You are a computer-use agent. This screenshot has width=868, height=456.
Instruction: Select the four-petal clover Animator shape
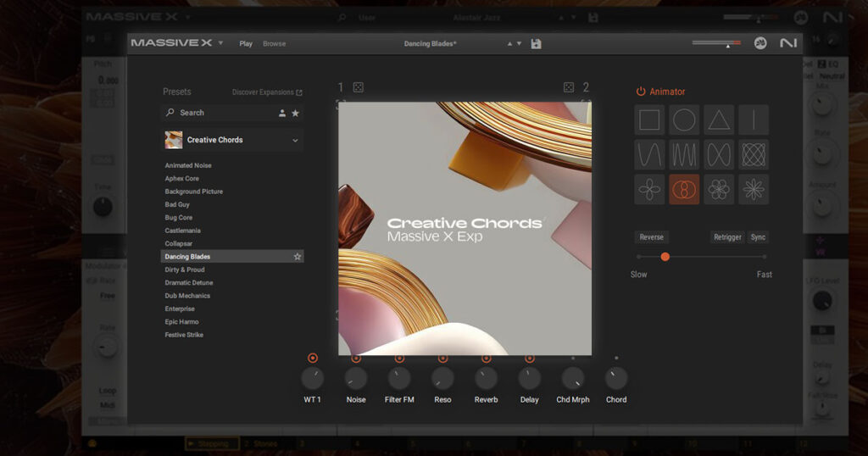tap(649, 189)
